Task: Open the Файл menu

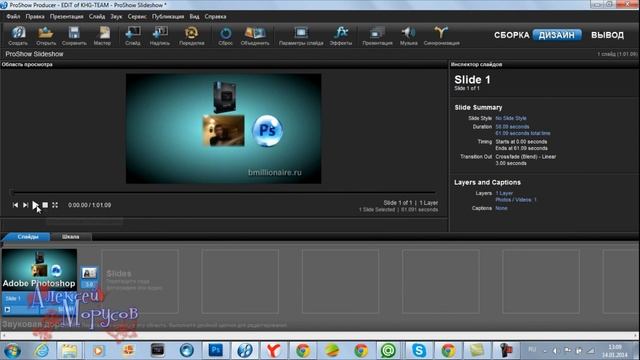Action: coord(13,17)
